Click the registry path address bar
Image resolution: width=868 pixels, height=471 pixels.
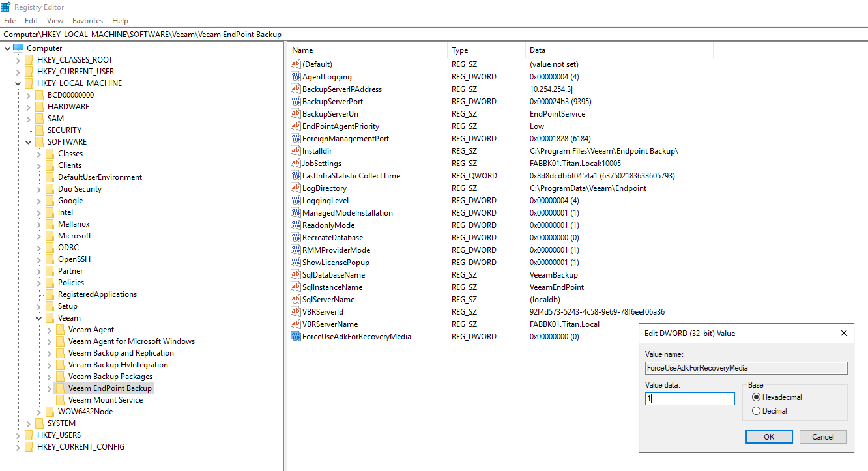point(434,35)
